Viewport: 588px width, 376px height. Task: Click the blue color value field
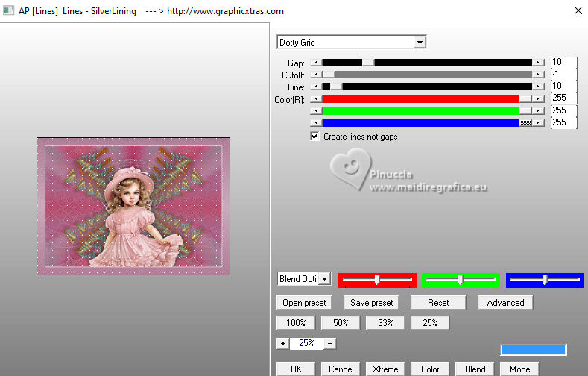click(x=563, y=122)
